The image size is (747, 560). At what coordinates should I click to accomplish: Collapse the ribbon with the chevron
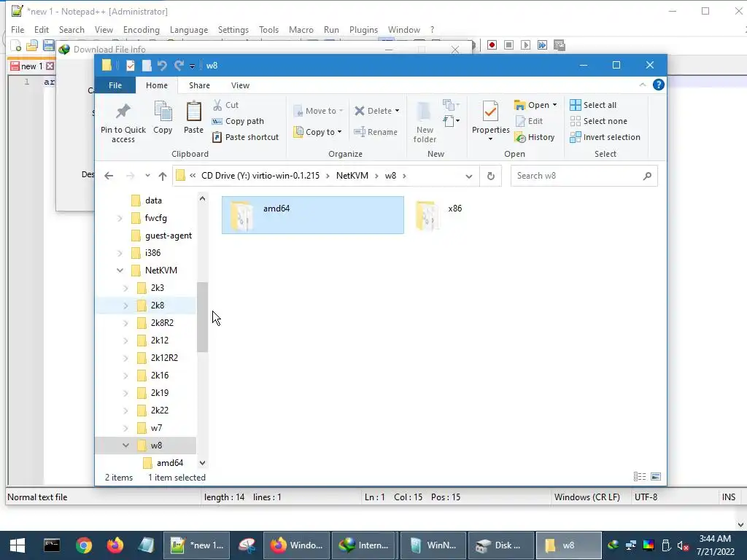(642, 85)
